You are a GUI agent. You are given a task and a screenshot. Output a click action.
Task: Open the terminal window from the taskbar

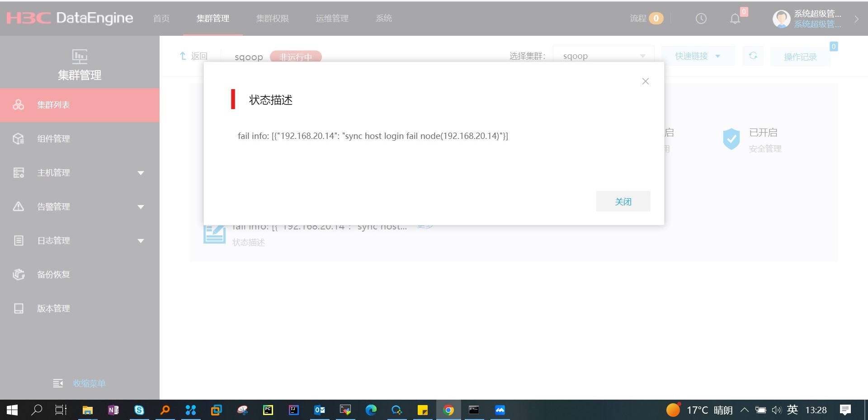[x=474, y=410]
